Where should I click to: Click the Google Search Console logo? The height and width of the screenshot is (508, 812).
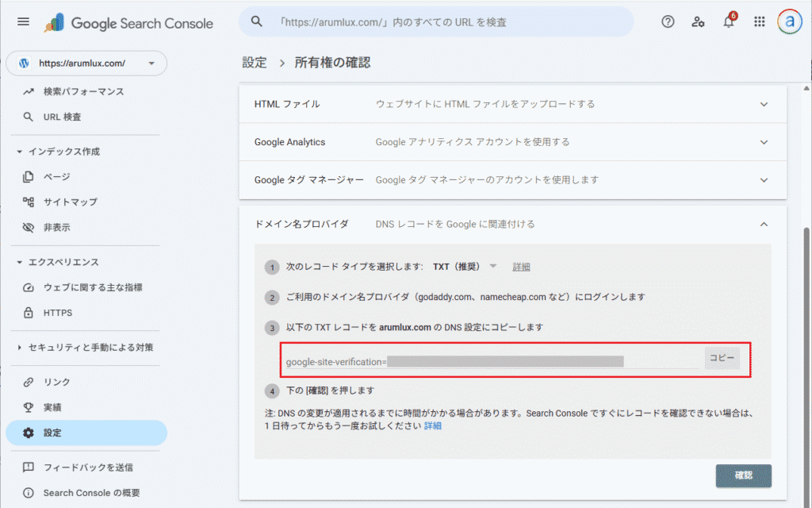point(131,22)
